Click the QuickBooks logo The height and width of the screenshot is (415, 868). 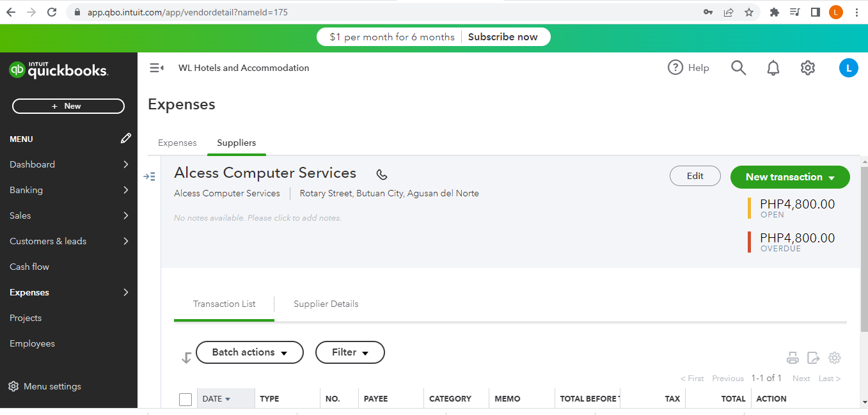(x=59, y=70)
